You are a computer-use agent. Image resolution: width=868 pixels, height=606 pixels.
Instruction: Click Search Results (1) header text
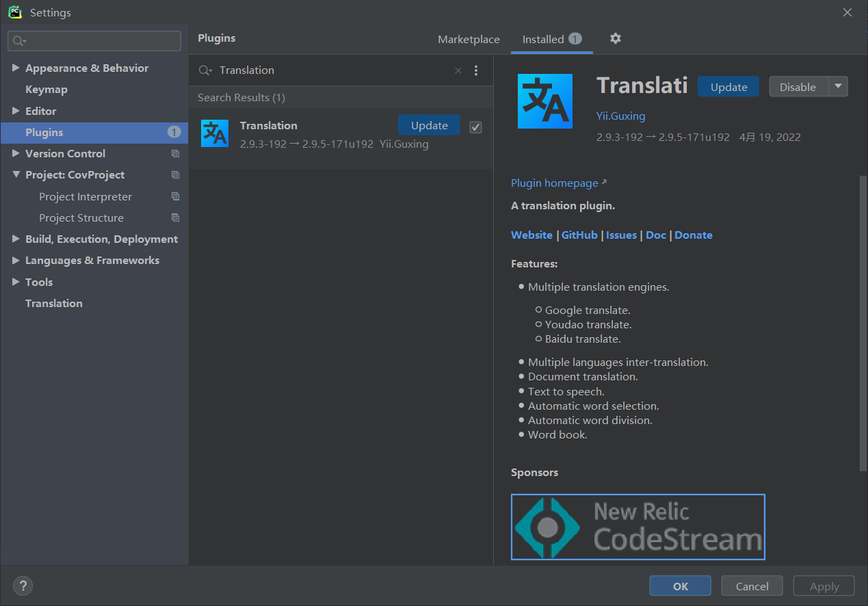click(241, 97)
